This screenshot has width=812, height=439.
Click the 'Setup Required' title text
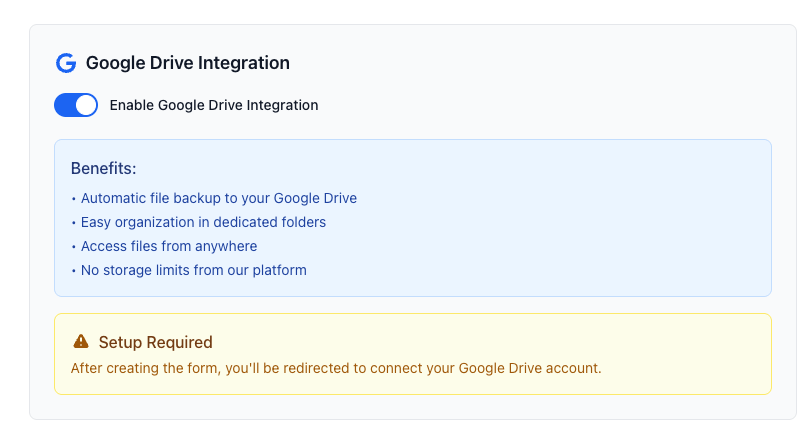155,342
